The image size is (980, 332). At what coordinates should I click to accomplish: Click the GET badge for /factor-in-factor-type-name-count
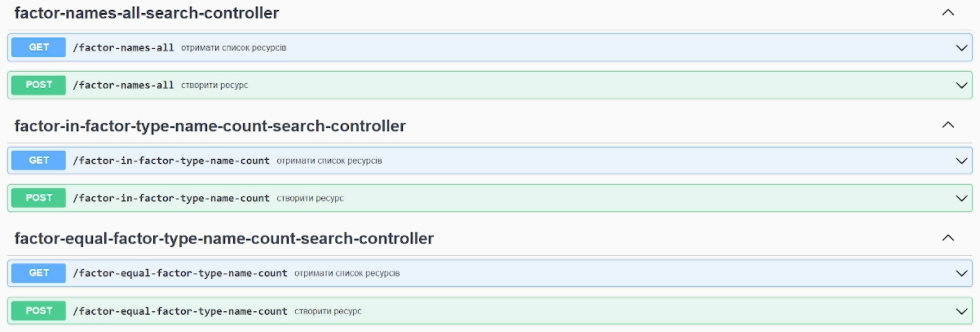click(x=39, y=160)
